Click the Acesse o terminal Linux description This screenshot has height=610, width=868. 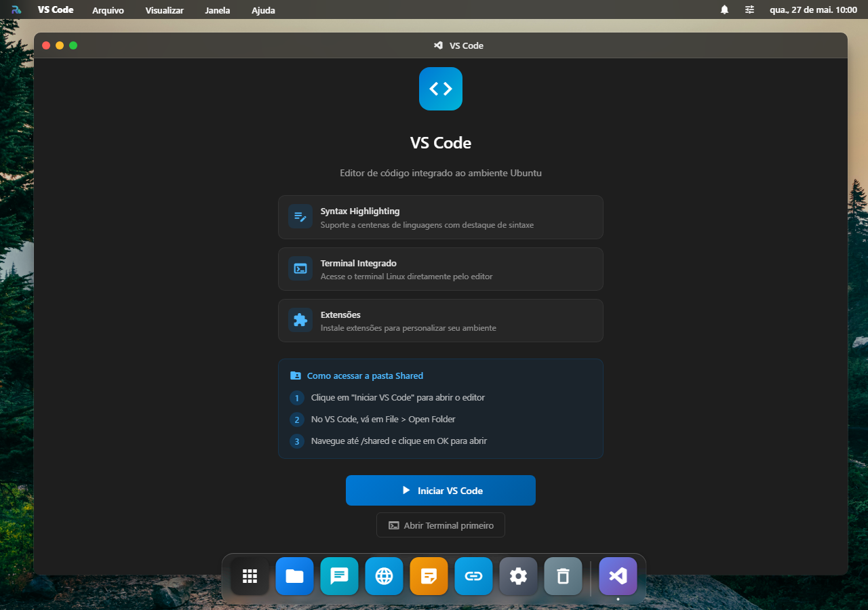coord(407,277)
